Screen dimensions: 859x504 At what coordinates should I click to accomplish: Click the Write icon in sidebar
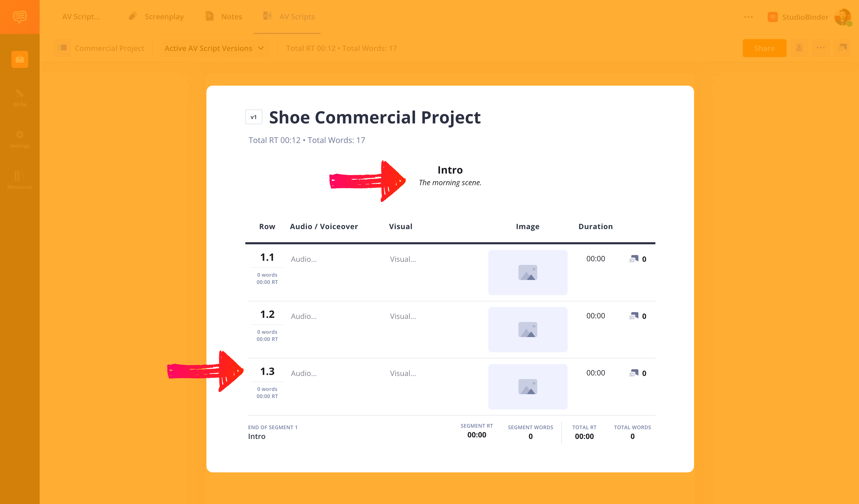pyautogui.click(x=19, y=97)
